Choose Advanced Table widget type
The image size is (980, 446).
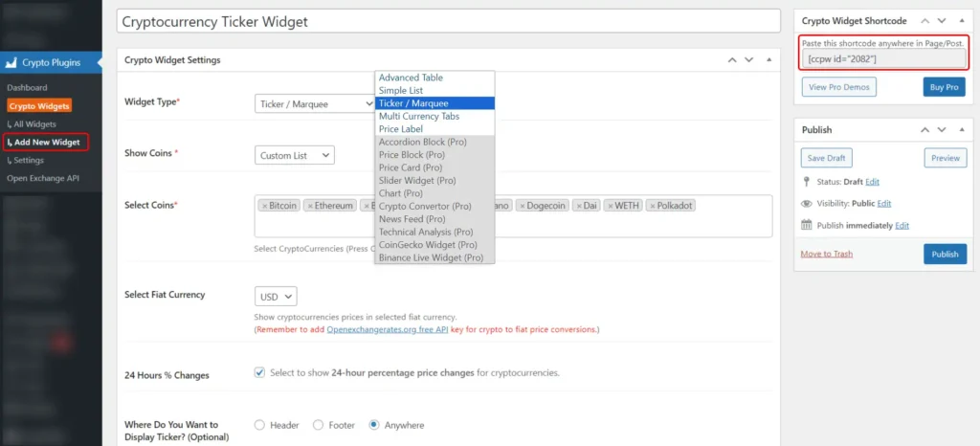click(x=435, y=78)
